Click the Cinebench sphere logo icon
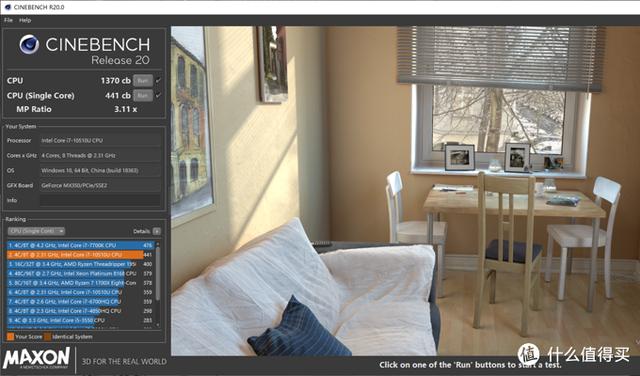This screenshot has height=376, width=640. (29, 44)
